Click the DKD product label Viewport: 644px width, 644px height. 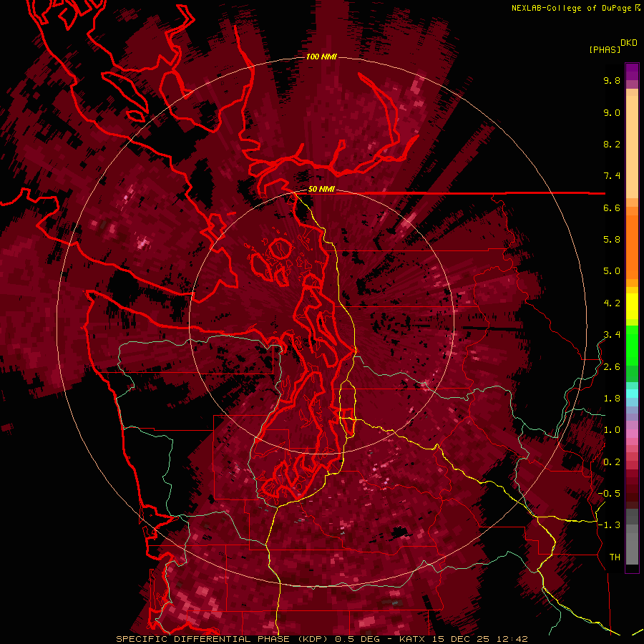point(629,43)
